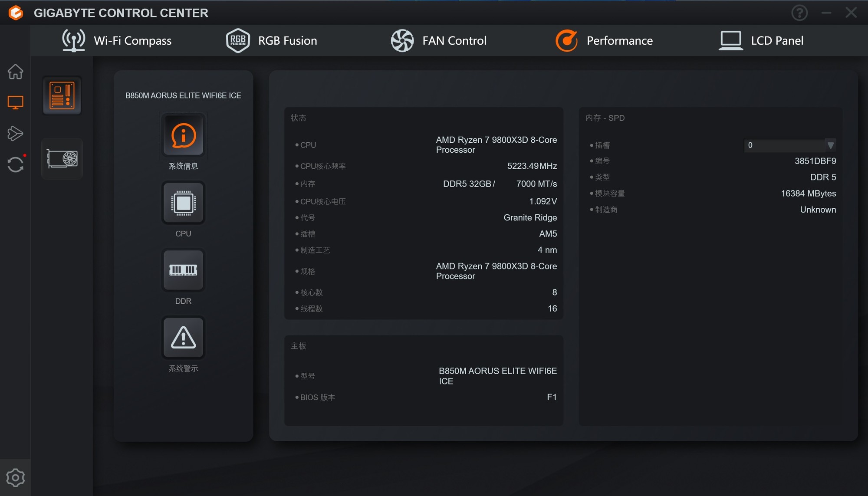
Task: Open settings gear at bottom left
Action: (x=15, y=478)
